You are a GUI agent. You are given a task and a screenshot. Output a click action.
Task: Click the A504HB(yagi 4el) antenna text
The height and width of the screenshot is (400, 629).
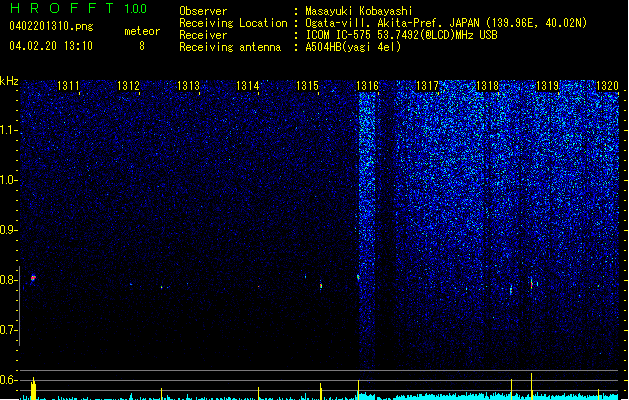(x=353, y=47)
